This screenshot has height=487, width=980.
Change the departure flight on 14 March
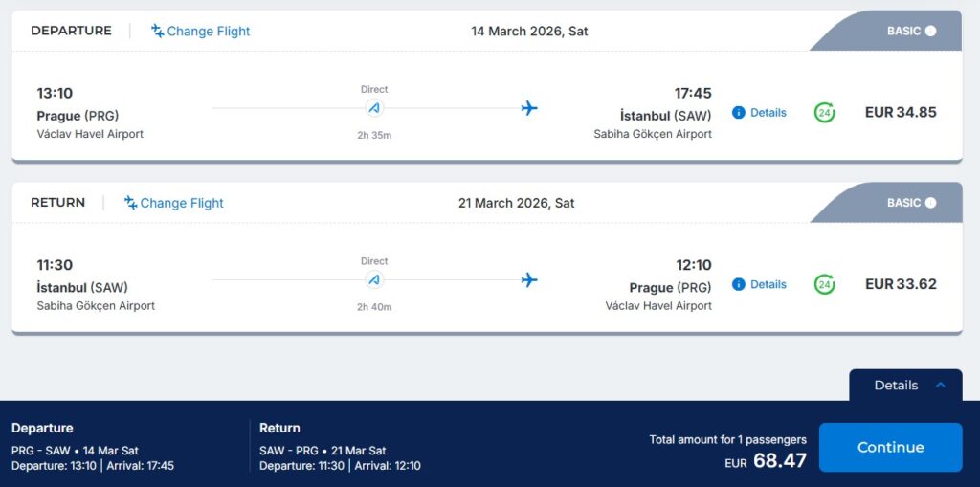(208, 32)
